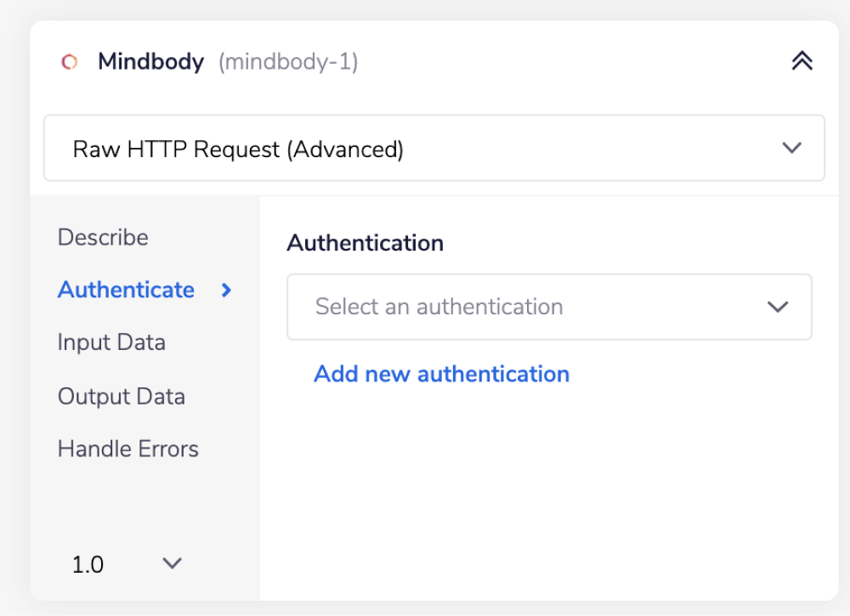Switch to the Output Data tab
This screenshot has width=850, height=616.
coord(121,396)
